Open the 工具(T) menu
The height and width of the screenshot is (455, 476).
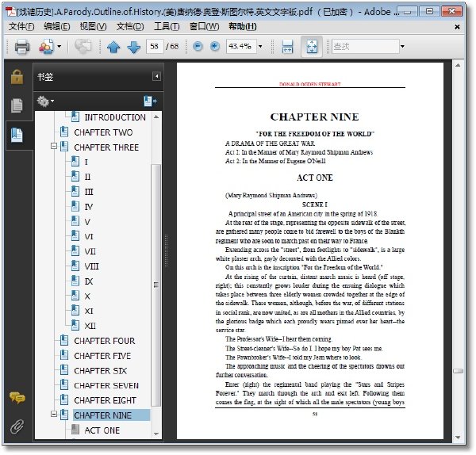pyautogui.click(x=167, y=27)
